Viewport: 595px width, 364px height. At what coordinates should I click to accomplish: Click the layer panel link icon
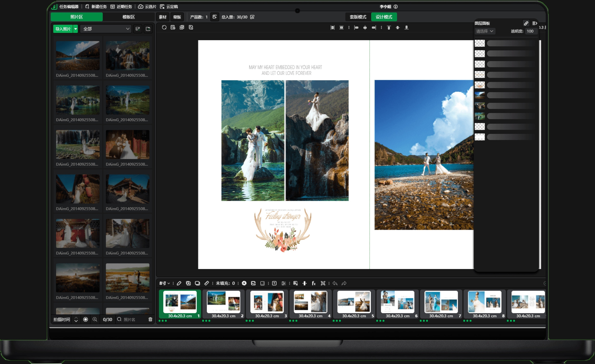526,23
